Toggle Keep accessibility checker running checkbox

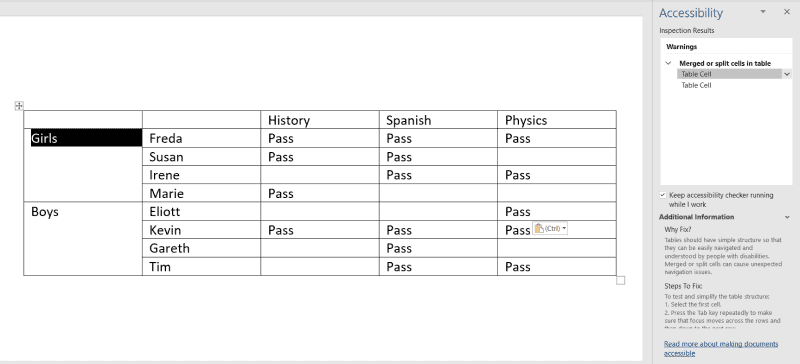(x=663, y=195)
